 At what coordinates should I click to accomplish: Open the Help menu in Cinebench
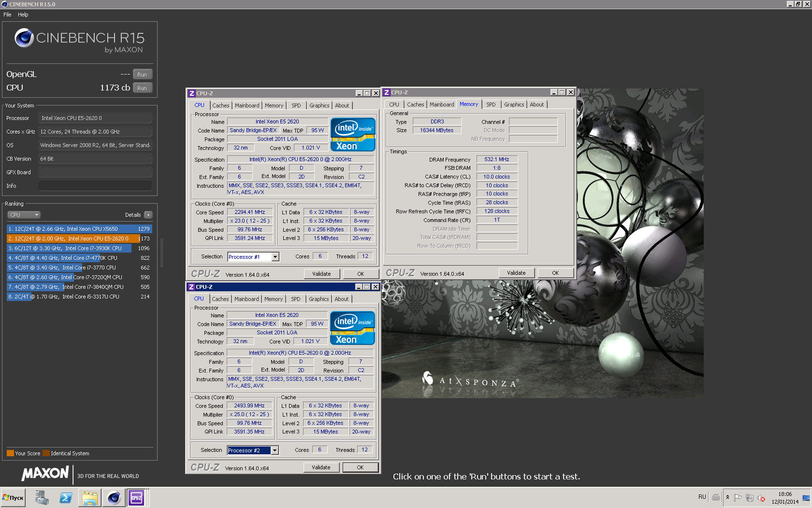point(23,15)
